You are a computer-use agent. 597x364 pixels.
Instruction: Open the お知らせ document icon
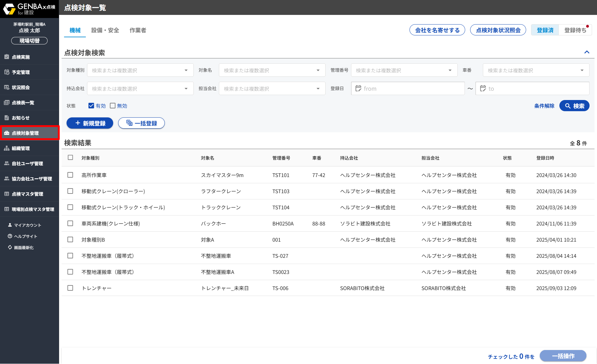[x=7, y=118]
